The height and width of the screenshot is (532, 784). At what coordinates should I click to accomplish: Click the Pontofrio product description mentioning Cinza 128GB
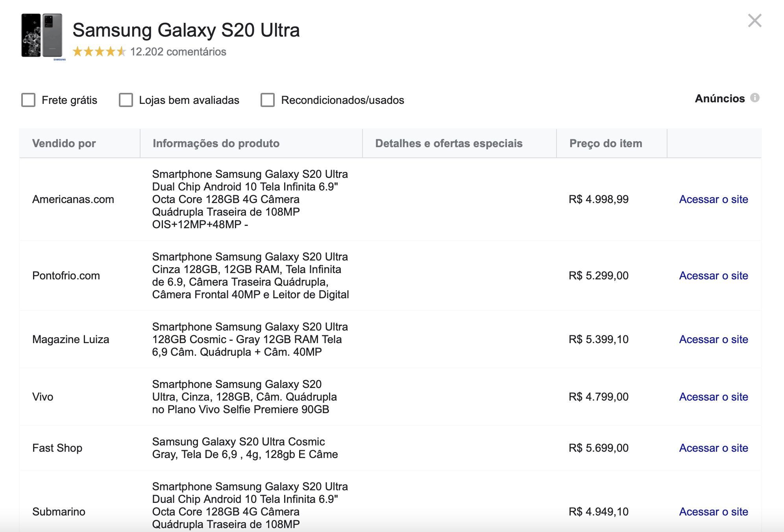251,275
